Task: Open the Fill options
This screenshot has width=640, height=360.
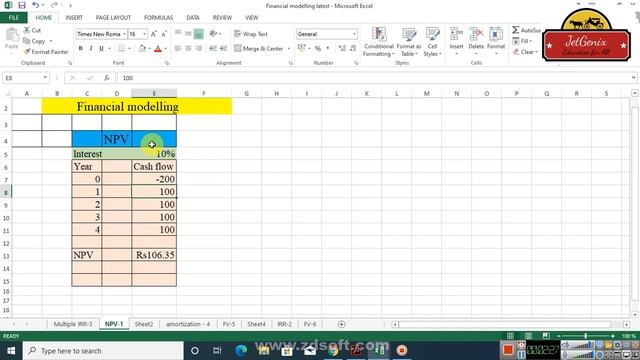Action: (x=522, y=41)
